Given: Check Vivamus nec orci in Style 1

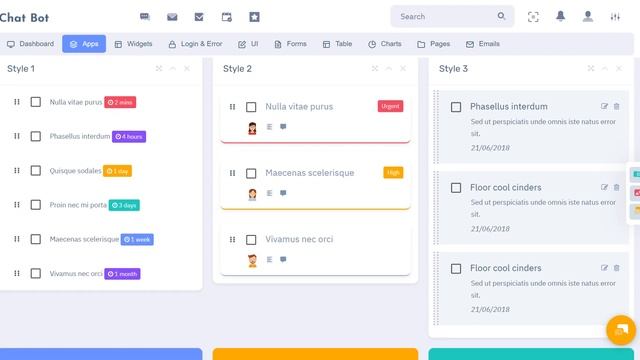Looking at the screenshot, I should (x=36, y=273).
